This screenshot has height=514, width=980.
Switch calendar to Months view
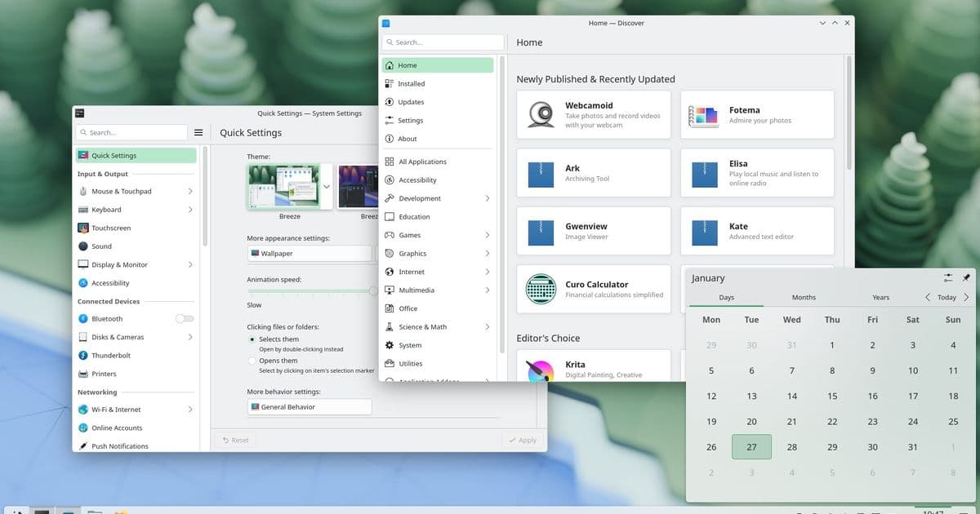(x=803, y=297)
